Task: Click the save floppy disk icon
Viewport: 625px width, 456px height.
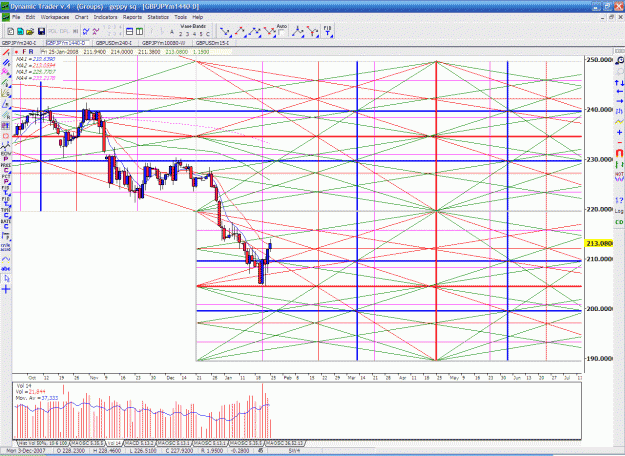Action: 41,31
